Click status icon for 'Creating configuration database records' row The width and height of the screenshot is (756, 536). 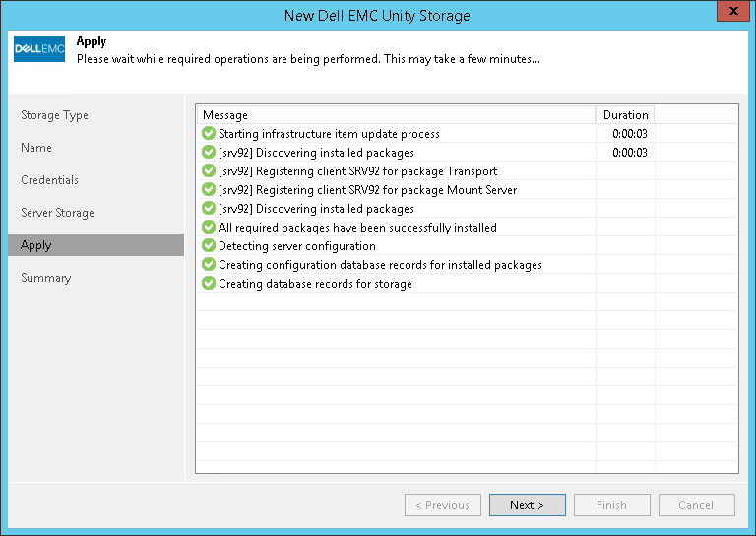209,265
